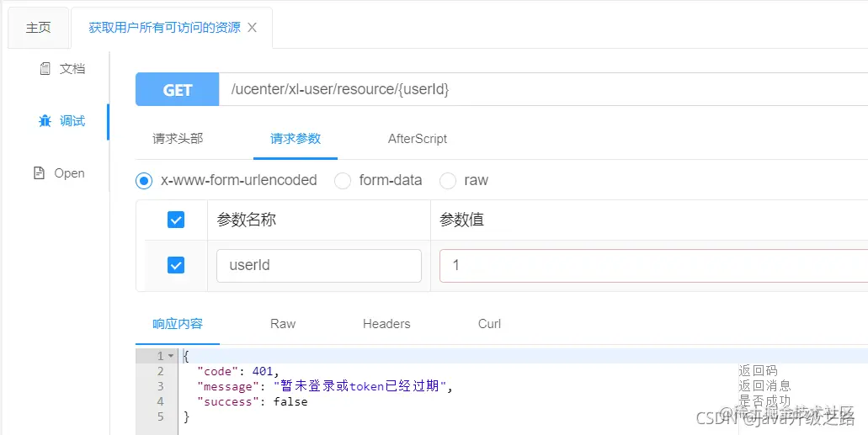Click line number 5 in editor gutter

(x=161, y=416)
